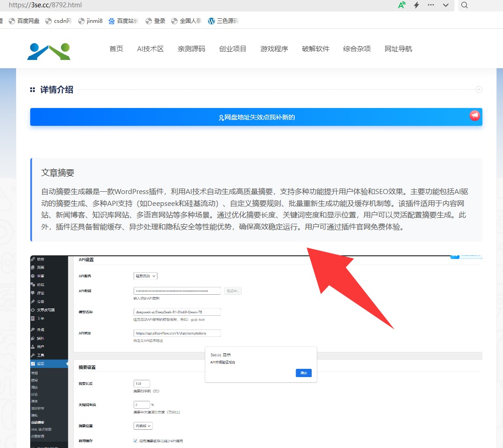503x448 pixels.
Task: Click the search icon in the browser toolbar
Action: point(465,5)
